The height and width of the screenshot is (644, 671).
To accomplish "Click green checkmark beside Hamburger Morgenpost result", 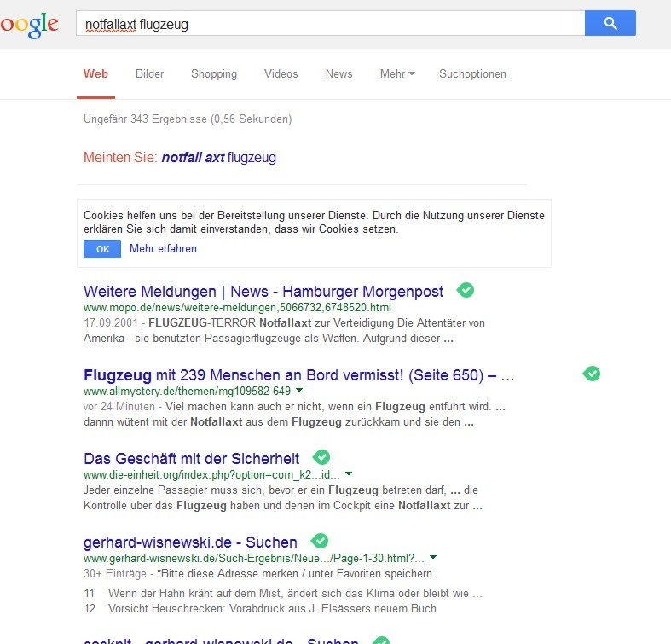I will click(466, 290).
